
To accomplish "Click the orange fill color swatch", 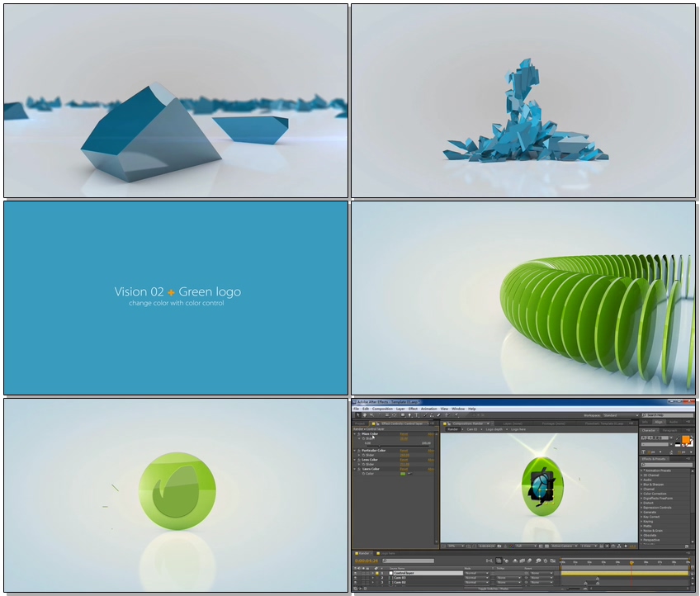I will coord(685,441).
